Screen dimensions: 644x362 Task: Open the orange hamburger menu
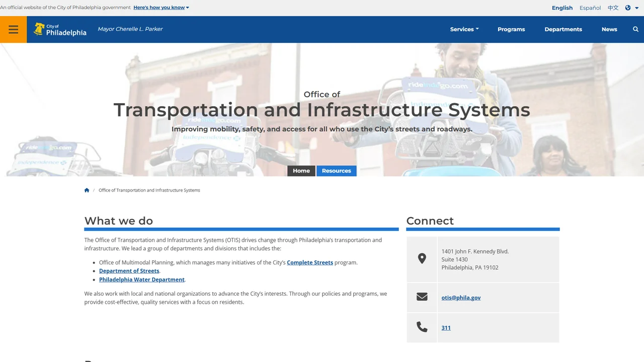click(x=14, y=29)
